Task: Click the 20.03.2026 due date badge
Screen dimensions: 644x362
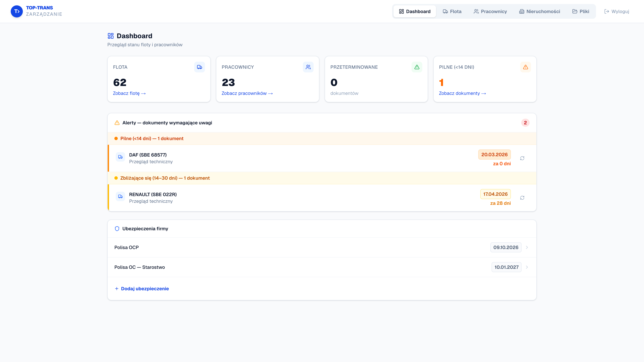Action: pyautogui.click(x=494, y=155)
